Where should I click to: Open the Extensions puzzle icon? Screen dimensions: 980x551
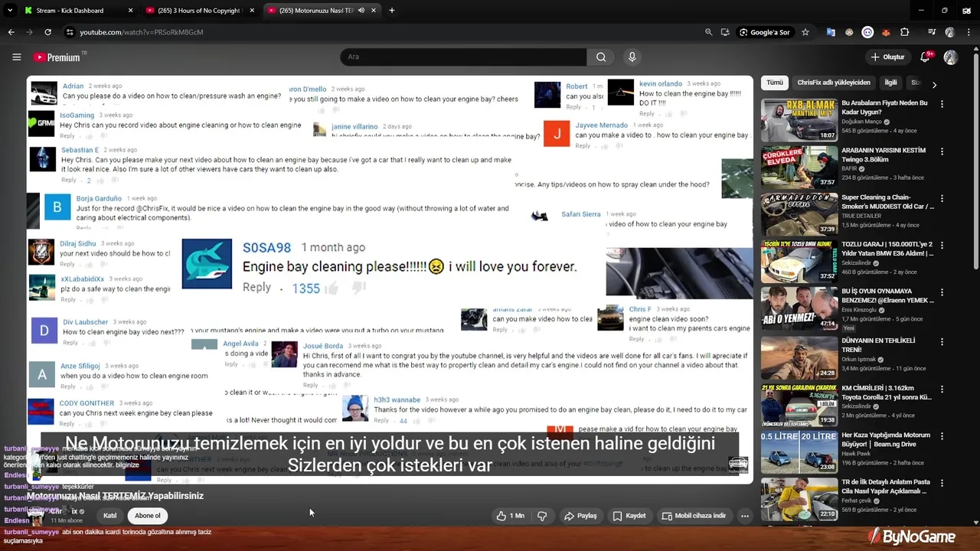click(905, 32)
